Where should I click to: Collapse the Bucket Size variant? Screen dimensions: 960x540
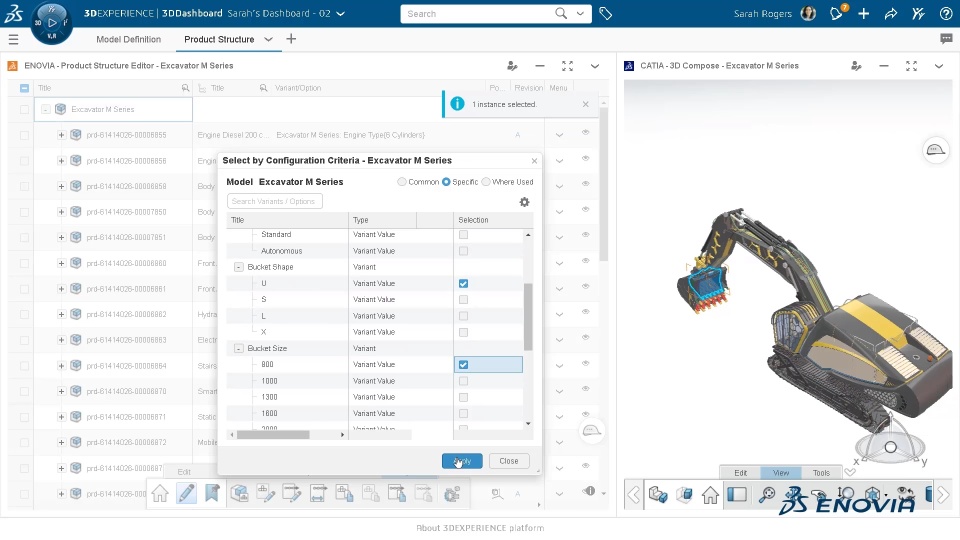(239, 348)
